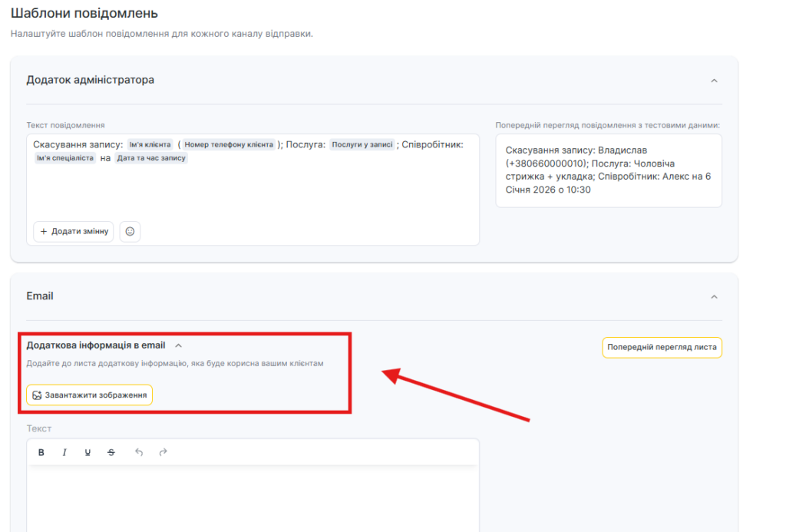Select the "Ім'я клієнта" variable chip

click(x=150, y=144)
